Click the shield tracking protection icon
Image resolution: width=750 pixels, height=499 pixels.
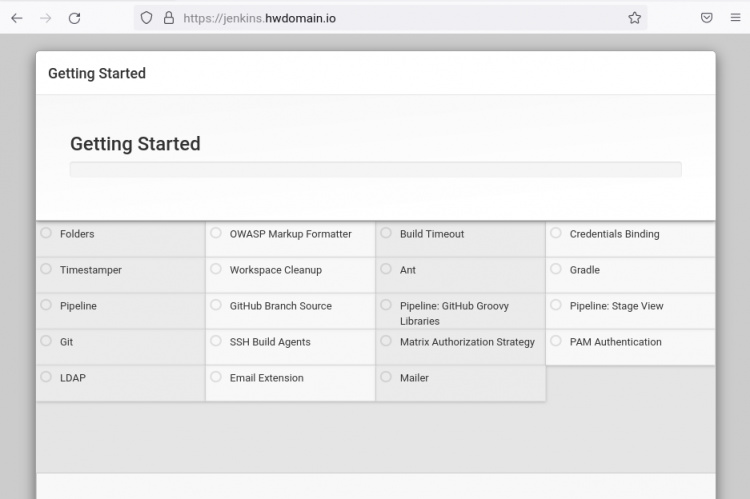coord(146,18)
